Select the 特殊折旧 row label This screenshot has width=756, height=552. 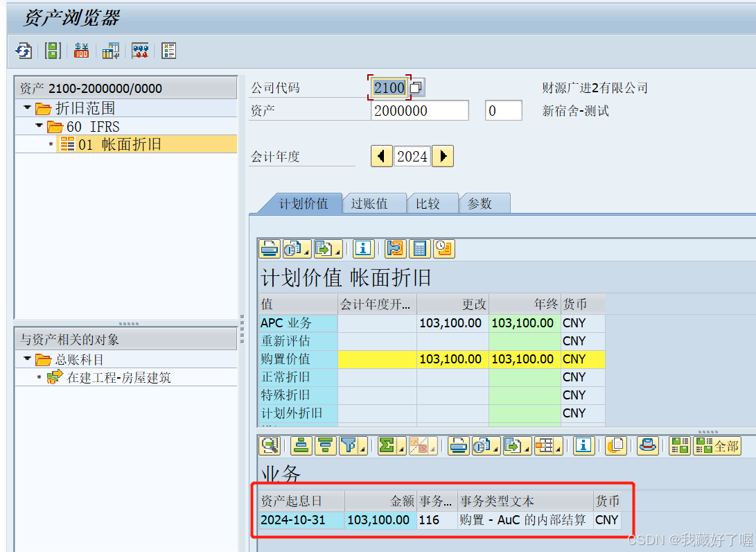point(298,395)
